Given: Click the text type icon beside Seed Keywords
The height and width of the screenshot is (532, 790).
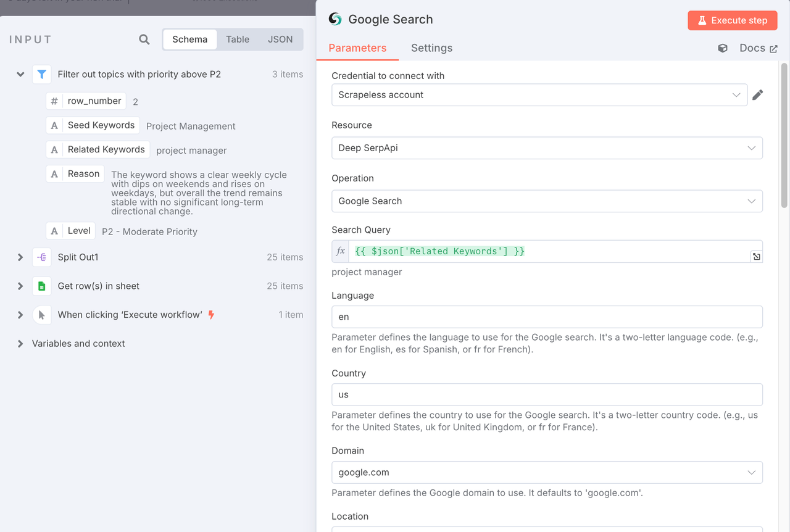Looking at the screenshot, I should coord(54,125).
